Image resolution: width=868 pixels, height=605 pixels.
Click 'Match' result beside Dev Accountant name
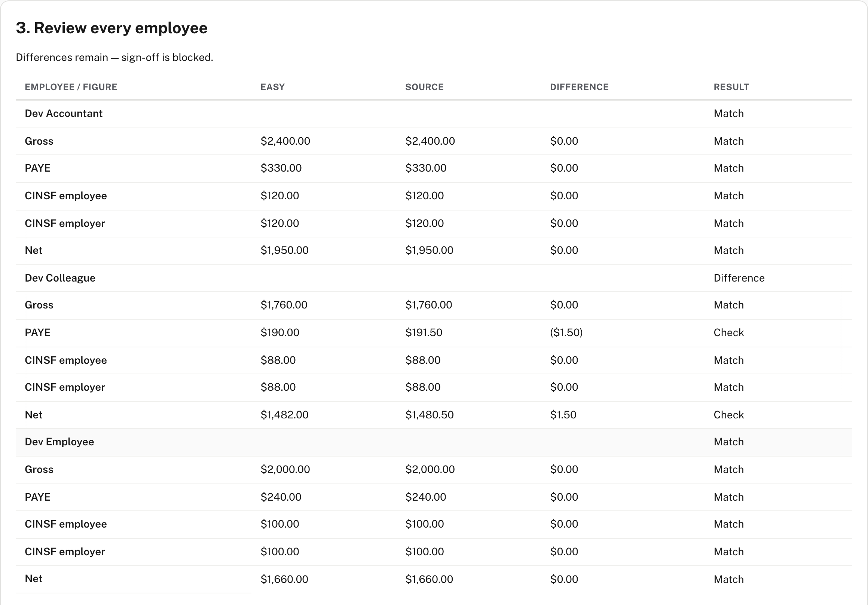[x=728, y=114]
